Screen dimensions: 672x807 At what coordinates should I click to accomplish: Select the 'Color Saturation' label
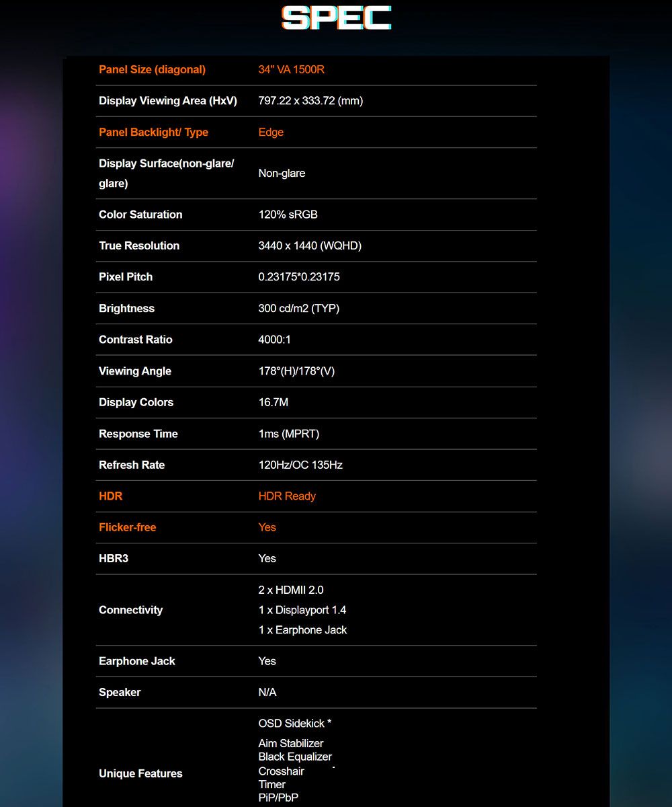(x=140, y=215)
